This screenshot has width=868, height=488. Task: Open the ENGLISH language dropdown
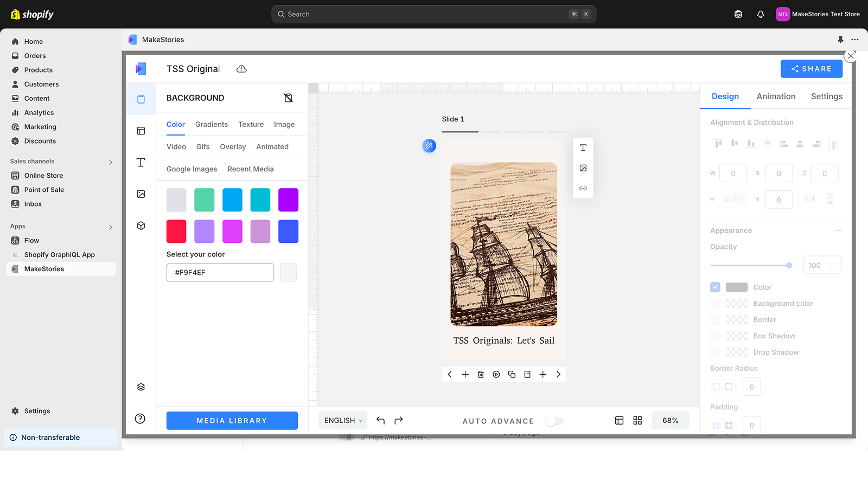pos(342,420)
